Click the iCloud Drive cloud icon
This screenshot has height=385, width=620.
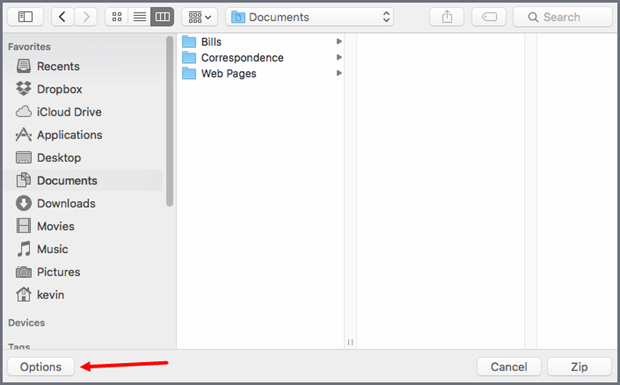tap(24, 112)
